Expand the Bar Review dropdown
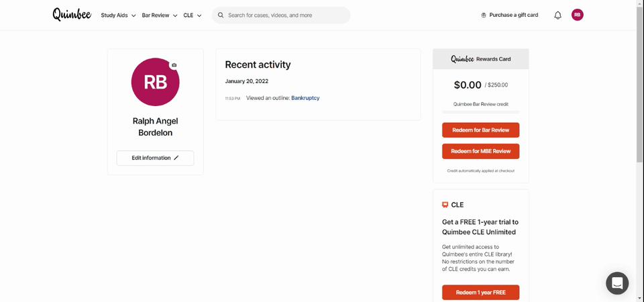The height and width of the screenshot is (302, 644). click(160, 15)
